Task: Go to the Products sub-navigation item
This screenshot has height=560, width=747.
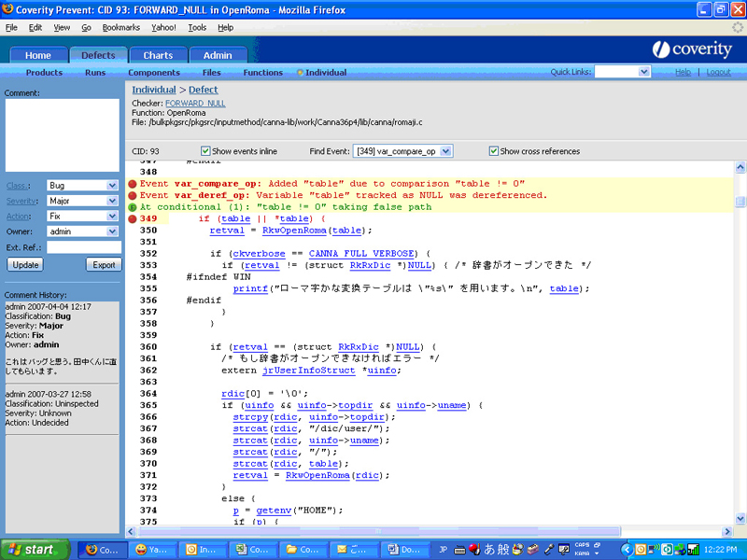Action: point(44,73)
